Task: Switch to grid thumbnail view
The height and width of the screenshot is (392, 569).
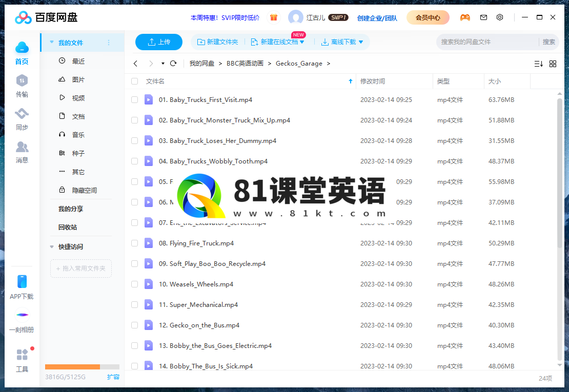Action: (553, 64)
